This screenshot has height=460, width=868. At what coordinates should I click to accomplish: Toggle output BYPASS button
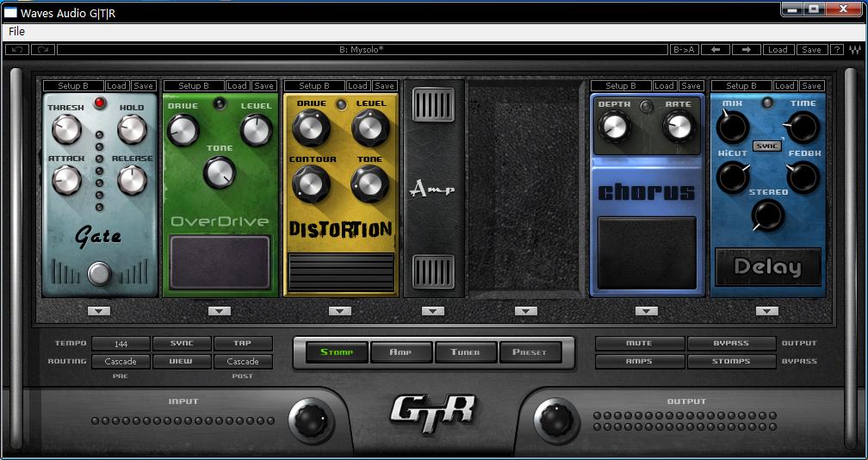(x=731, y=343)
